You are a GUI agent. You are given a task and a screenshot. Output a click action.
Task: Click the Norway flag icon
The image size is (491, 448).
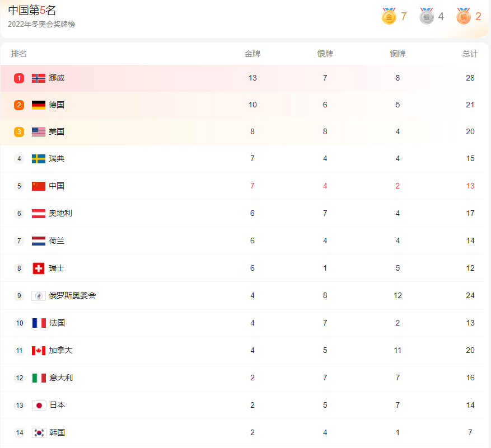(x=39, y=78)
